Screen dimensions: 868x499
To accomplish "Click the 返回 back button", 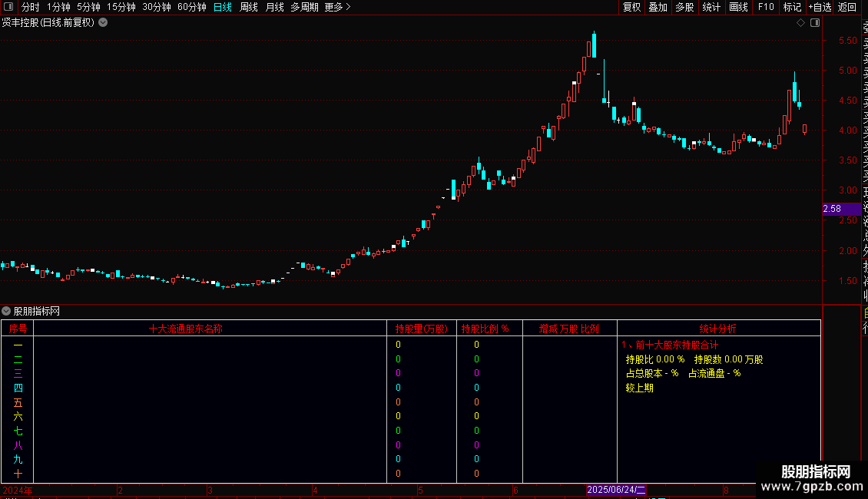I will click(847, 7).
